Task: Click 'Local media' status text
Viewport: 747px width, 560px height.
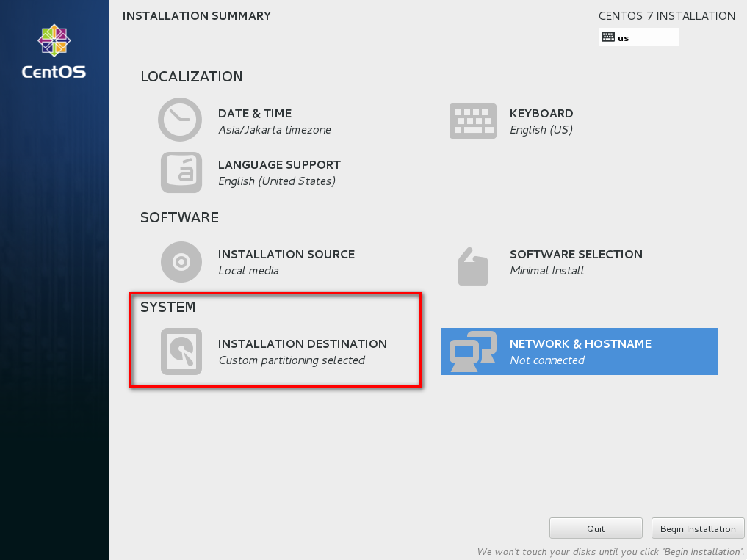Action: pyautogui.click(x=248, y=271)
